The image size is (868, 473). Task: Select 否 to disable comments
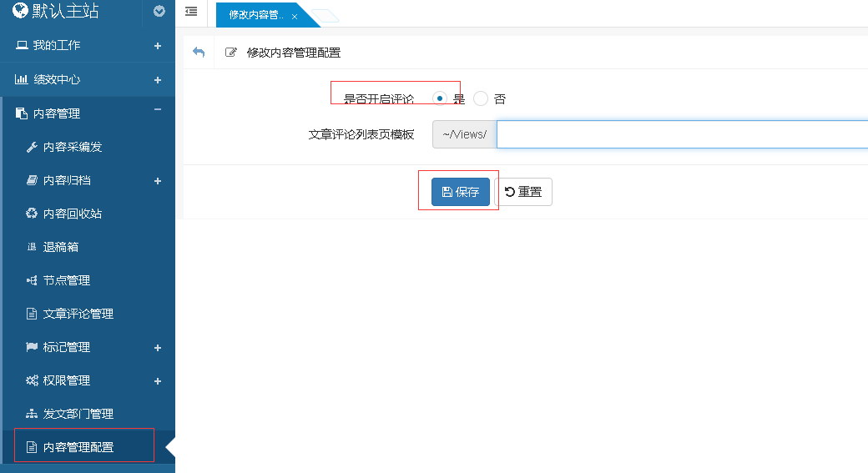pyautogui.click(x=481, y=98)
